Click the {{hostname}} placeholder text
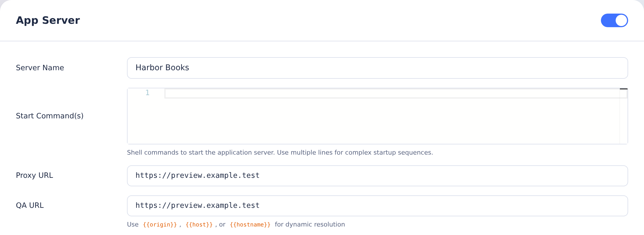This screenshot has height=235, width=644. (x=250, y=225)
